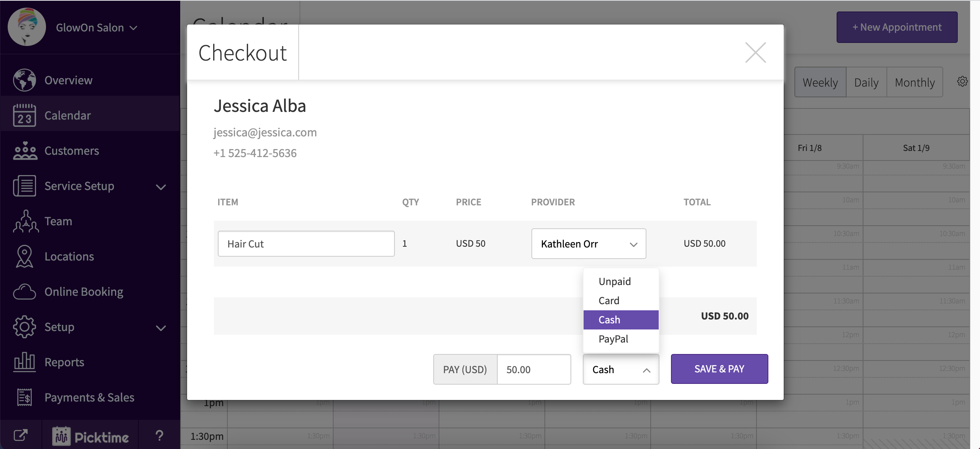Click the pay amount input field
Screen dimensions: 980x449
click(533, 370)
